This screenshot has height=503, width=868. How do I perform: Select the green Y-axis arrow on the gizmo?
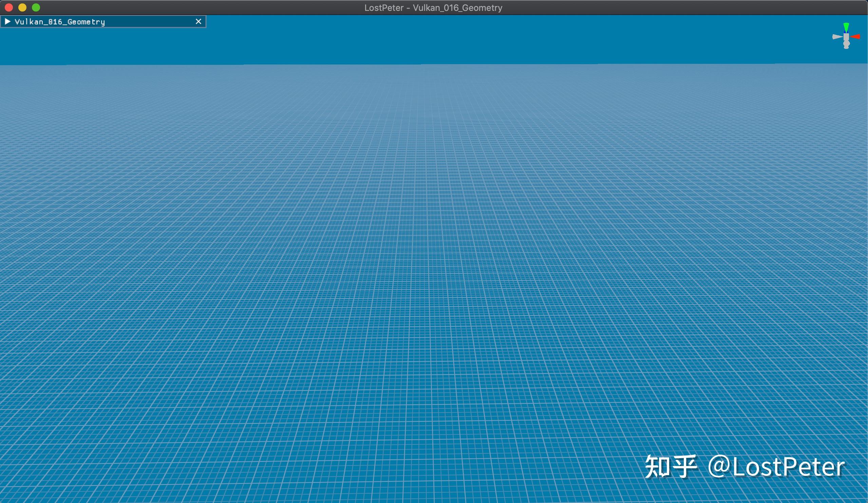846,26
